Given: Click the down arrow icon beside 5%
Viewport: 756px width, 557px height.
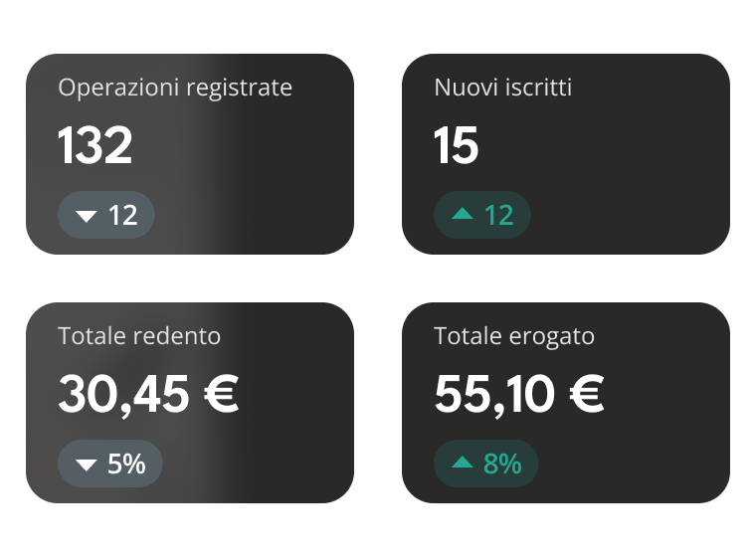Looking at the screenshot, I should point(87,464).
